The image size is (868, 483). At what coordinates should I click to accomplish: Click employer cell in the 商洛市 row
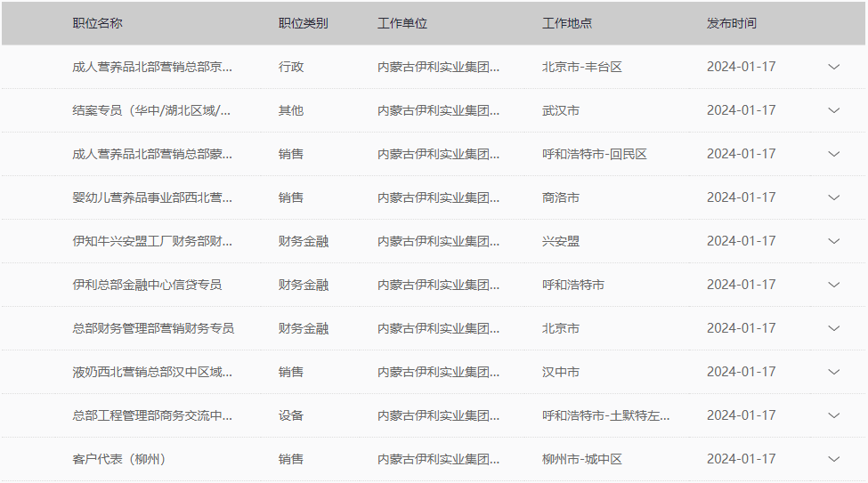(x=438, y=197)
